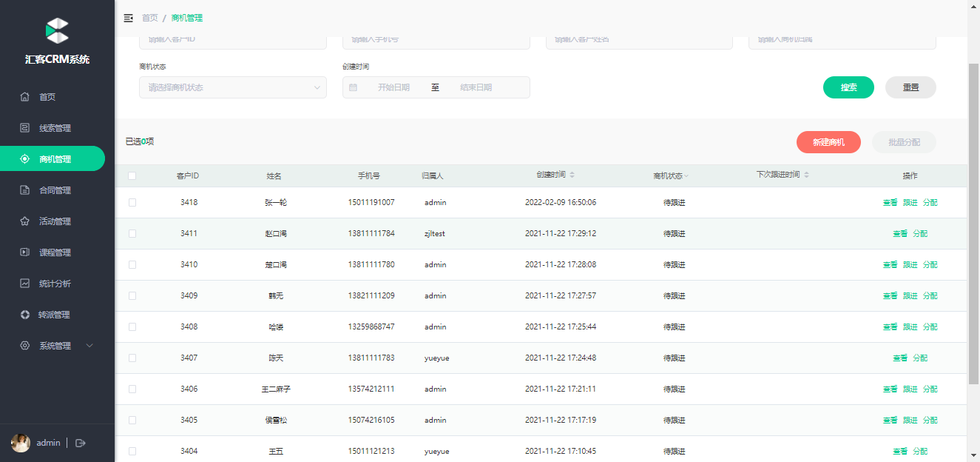Screen dimensions: 980x462
Task: Sort by 创建时间 column
Action: (572, 175)
